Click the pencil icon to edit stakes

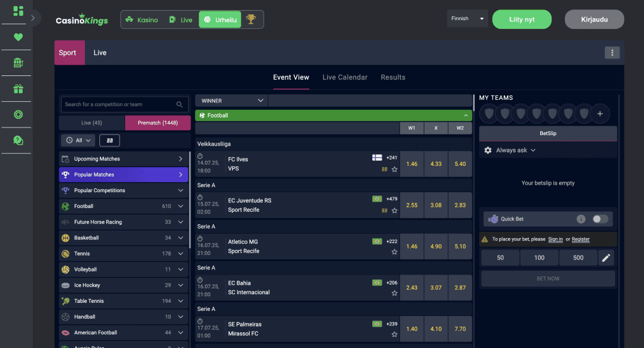(606, 258)
